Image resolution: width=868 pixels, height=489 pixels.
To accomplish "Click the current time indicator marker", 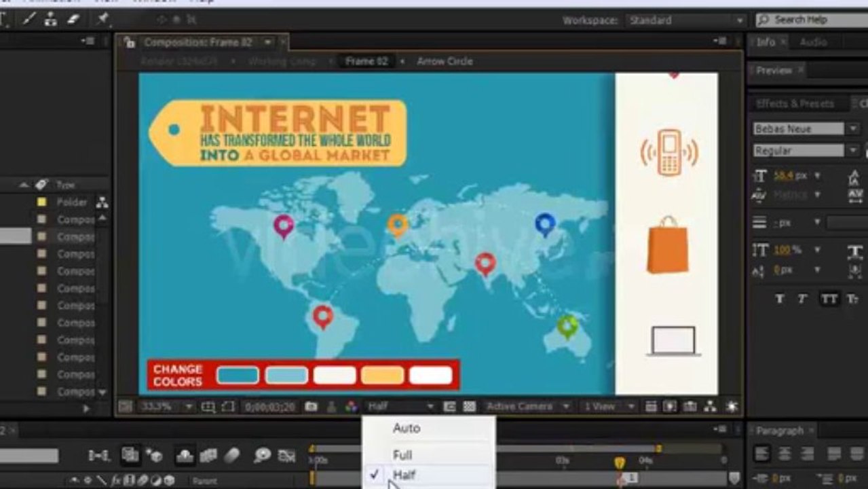I will (x=619, y=463).
